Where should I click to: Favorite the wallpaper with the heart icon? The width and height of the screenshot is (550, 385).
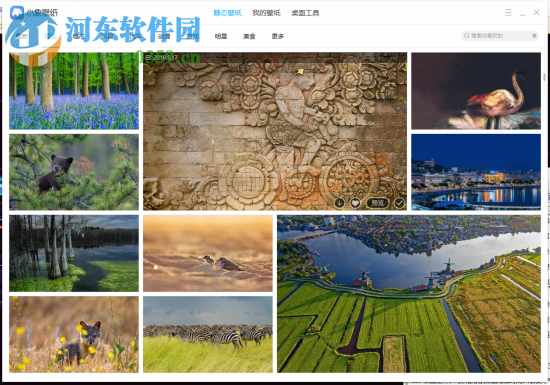[x=355, y=203]
